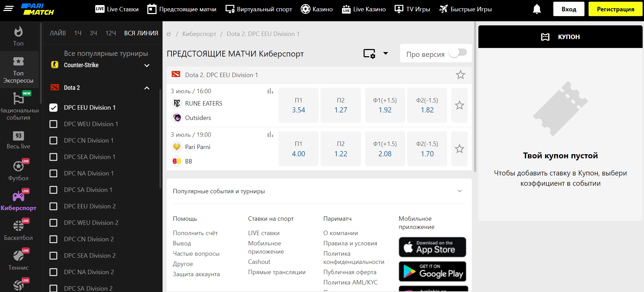
Task: Select the 3Ч time filter tab
Action: [93, 33]
